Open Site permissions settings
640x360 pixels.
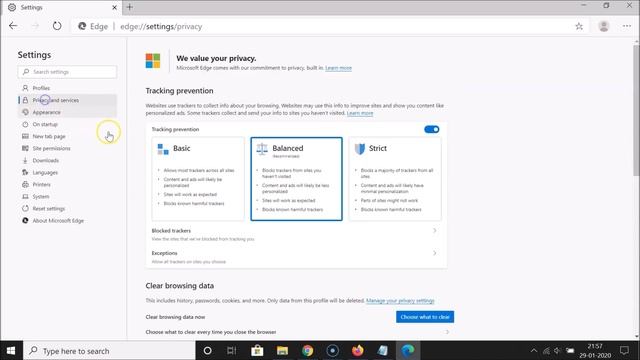[67, 148]
